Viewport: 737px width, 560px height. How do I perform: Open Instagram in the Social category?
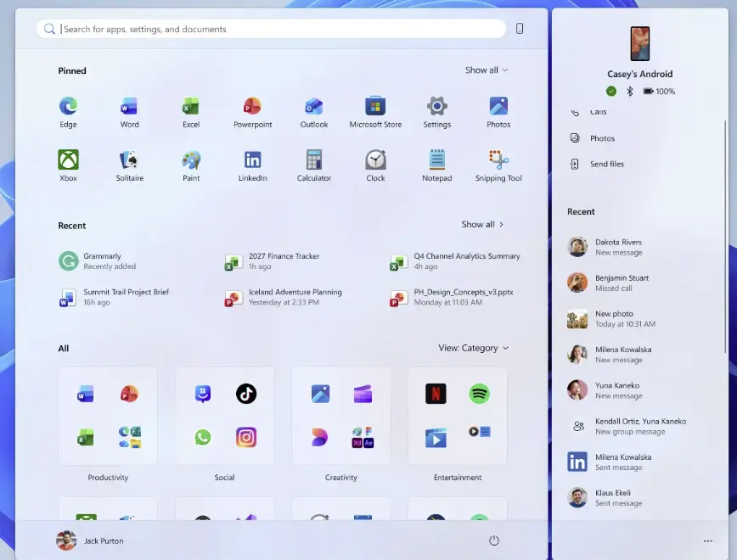coord(246,437)
